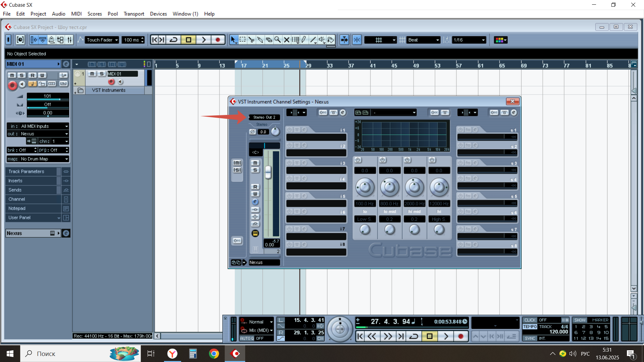Enable record on MIDI 01 track in Inspector
This screenshot has height=362, width=644.
[x=12, y=85]
